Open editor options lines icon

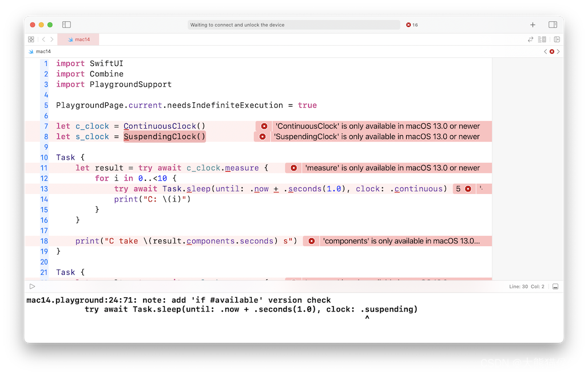click(542, 40)
